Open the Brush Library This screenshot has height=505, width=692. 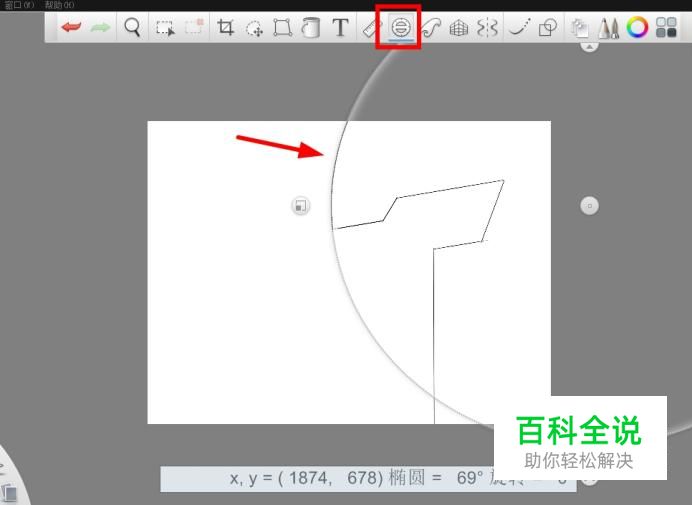[609, 28]
